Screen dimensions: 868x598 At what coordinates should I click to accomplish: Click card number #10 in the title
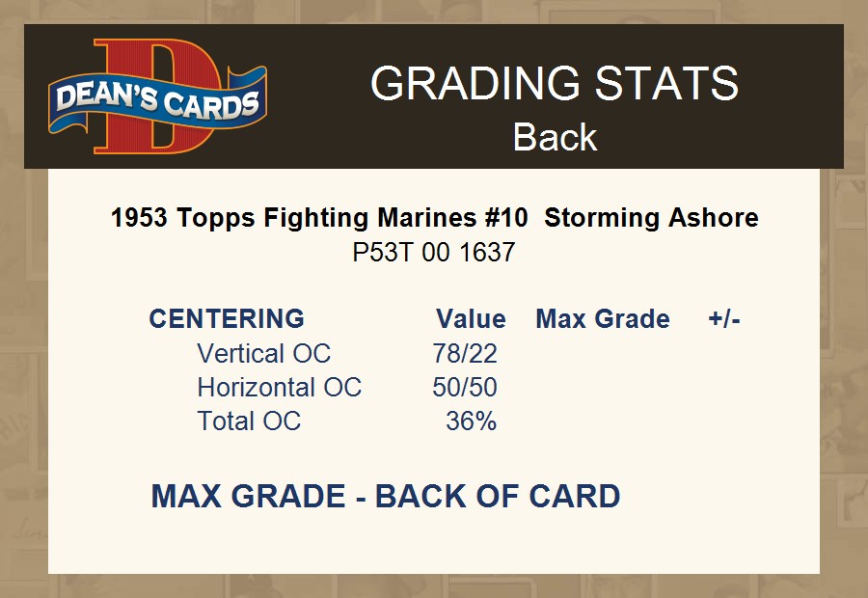(x=504, y=218)
